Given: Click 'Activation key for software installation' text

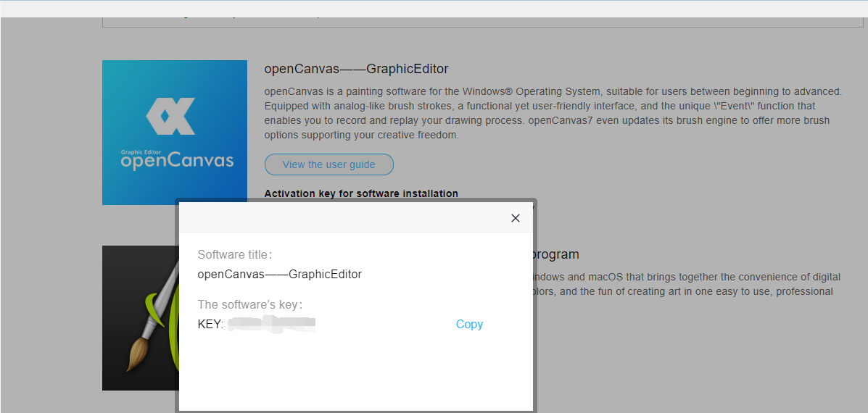Looking at the screenshot, I should [x=361, y=193].
